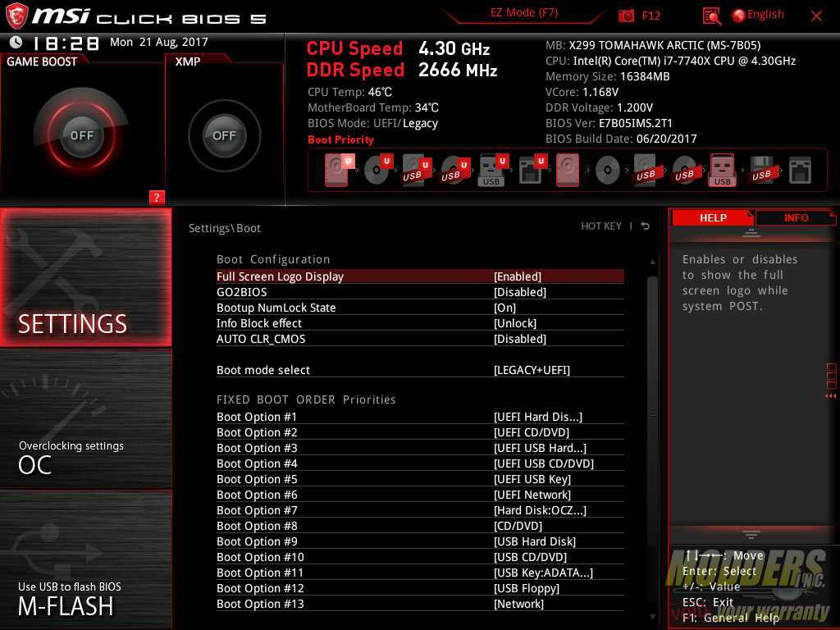Viewport: 840px width, 630px height.
Task: Choose the UEFI USB hard disk boot icon
Action: point(417,170)
